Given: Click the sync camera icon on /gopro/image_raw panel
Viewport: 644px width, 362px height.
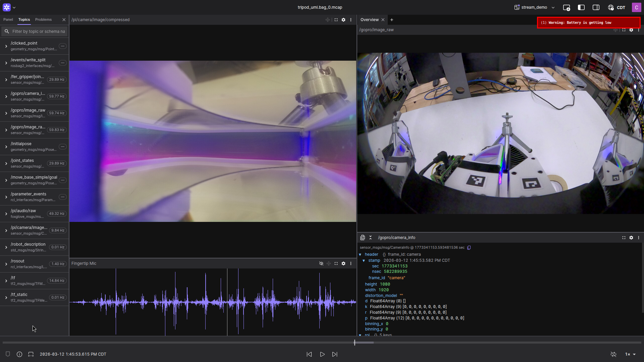Looking at the screenshot, I should (x=616, y=30).
